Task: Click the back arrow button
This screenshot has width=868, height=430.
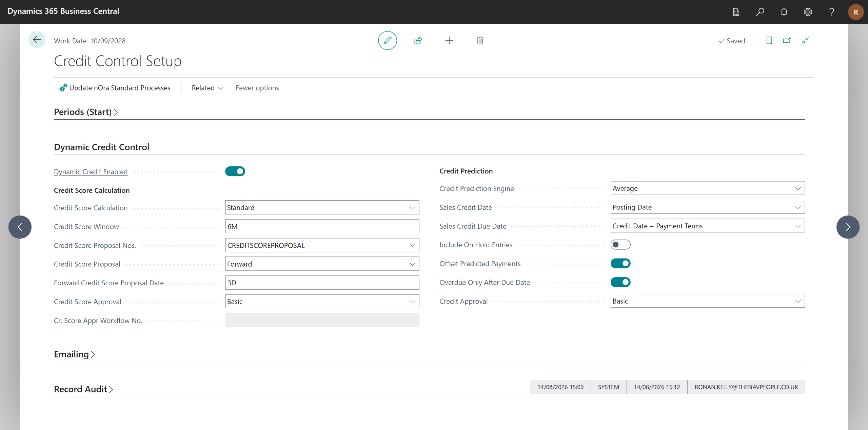Action: tap(37, 40)
